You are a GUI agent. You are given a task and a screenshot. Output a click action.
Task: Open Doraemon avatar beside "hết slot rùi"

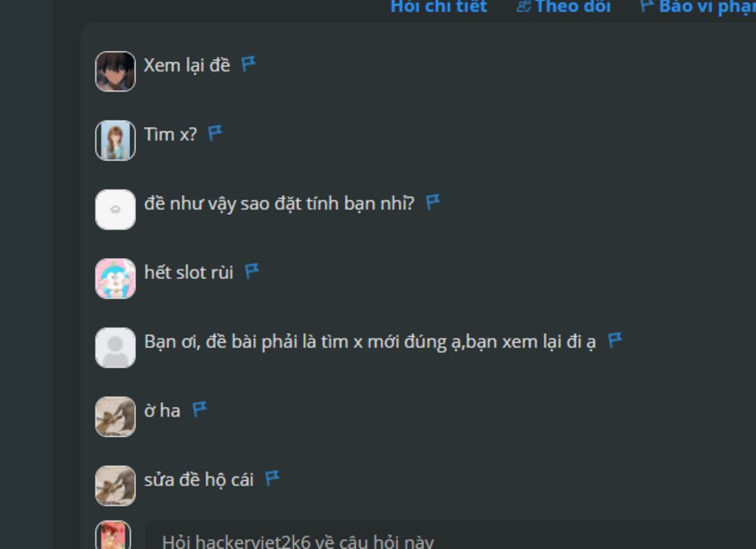pyautogui.click(x=115, y=279)
